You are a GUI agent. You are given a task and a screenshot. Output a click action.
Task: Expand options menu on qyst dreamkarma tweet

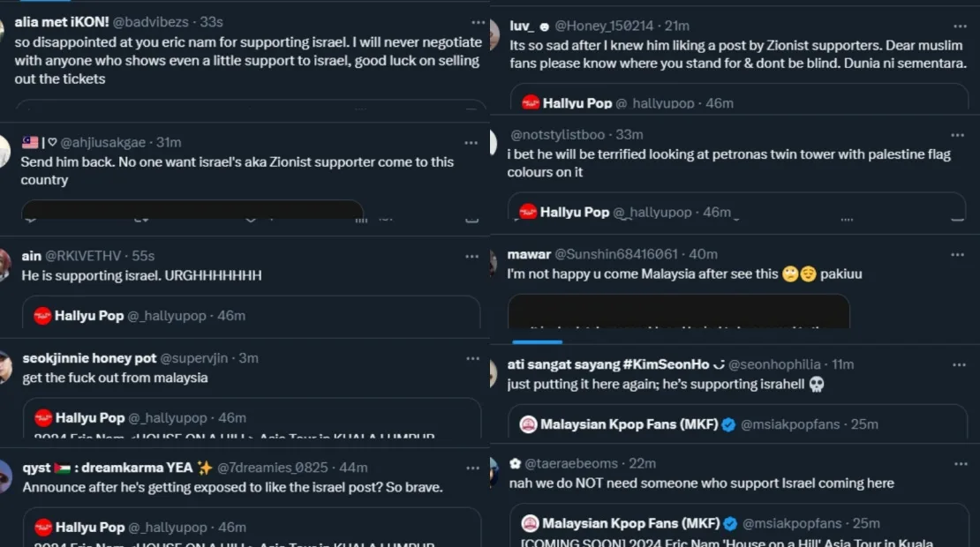tap(472, 468)
